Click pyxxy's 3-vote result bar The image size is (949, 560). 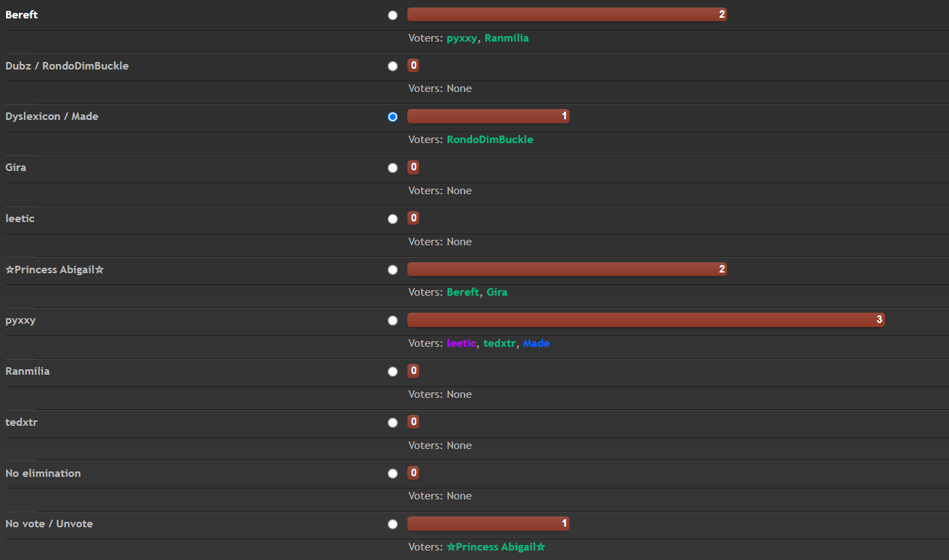pyautogui.click(x=645, y=320)
